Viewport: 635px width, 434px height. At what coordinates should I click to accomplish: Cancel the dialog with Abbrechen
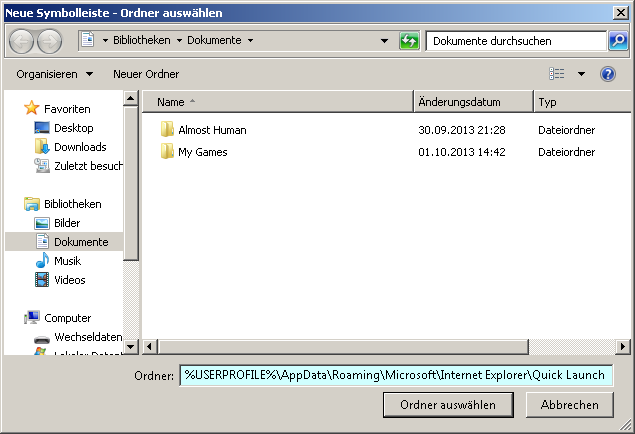(569, 404)
